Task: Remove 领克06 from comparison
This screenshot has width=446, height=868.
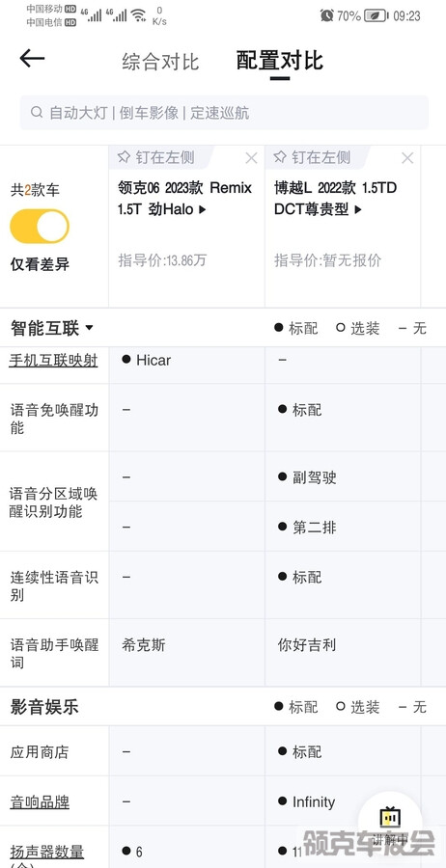Action: (251, 158)
